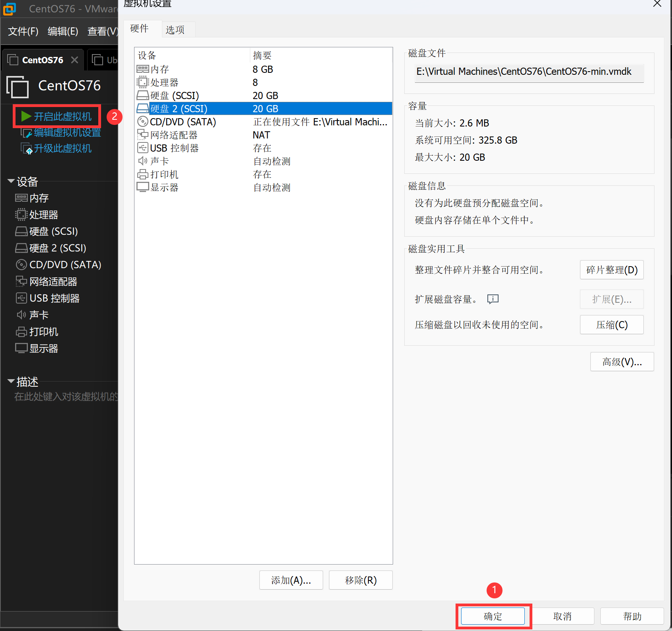Click the display monitor icon in the dialog list
The width and height of the screenshot is (672, 631).
point(142,187)
